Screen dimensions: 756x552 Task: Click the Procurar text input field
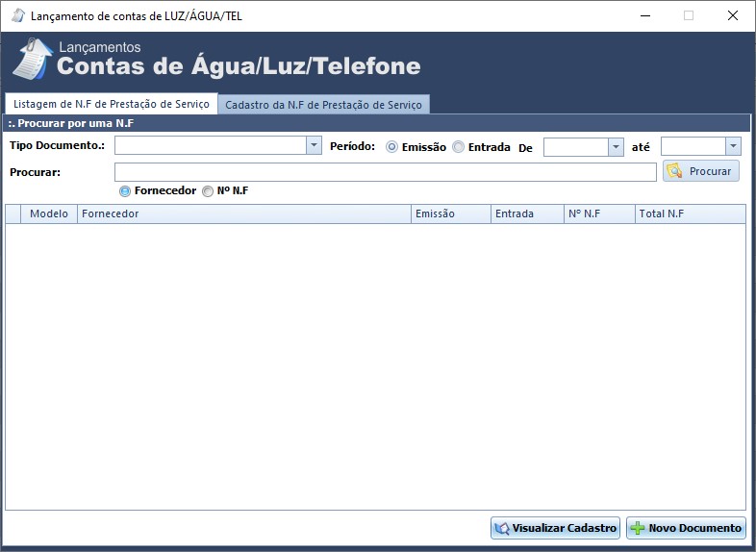[386, 172]
